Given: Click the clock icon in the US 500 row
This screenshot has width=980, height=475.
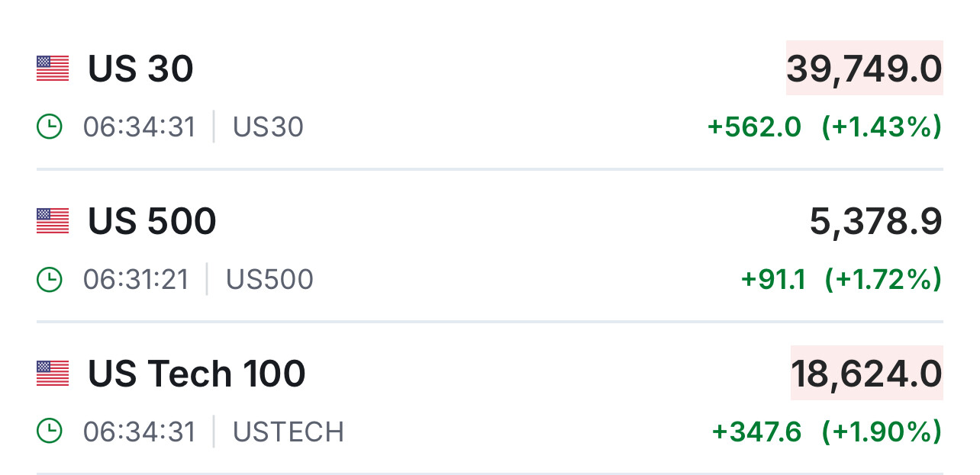Looking at the screenshot, I should tap(50, 280).
